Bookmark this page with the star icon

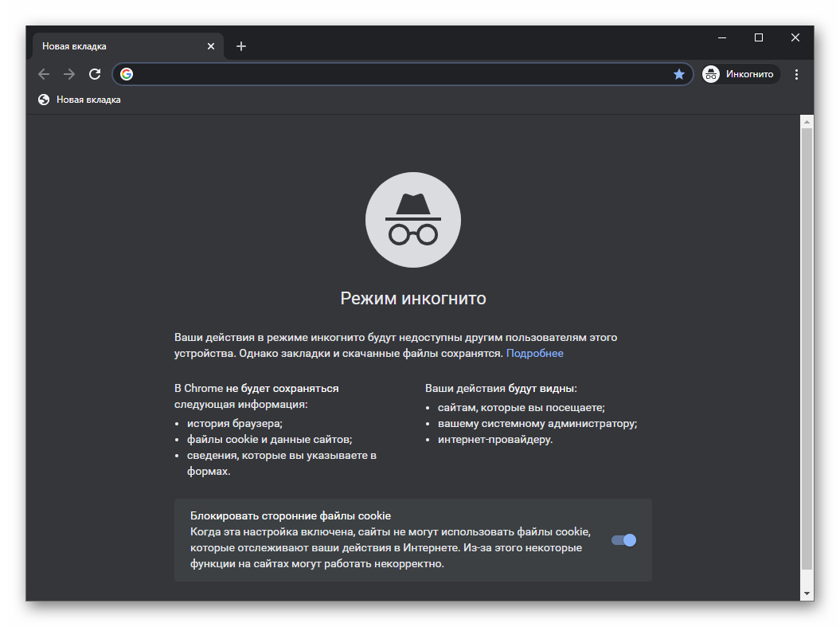pyautogui.click(x=678, y=74)
